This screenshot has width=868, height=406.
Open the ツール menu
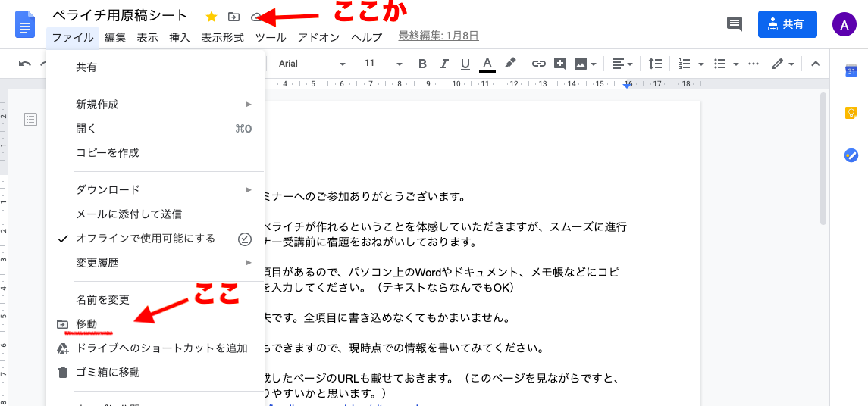(x=270, y=38)
